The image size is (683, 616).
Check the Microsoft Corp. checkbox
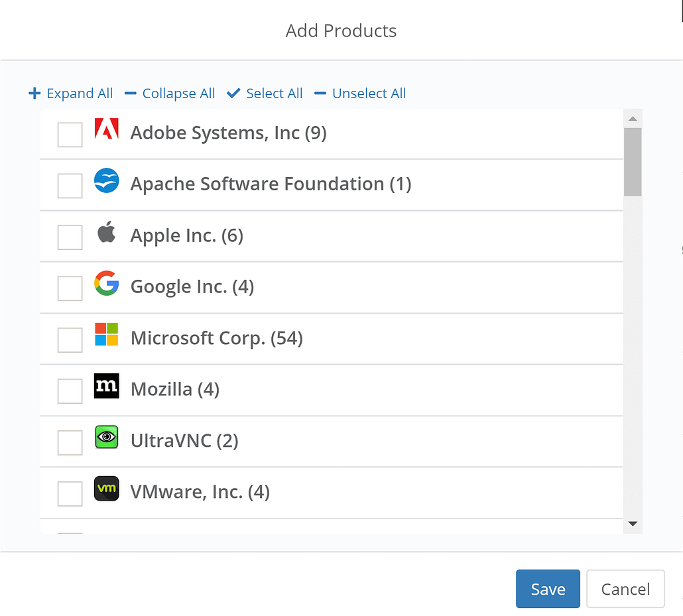point(69,340)
